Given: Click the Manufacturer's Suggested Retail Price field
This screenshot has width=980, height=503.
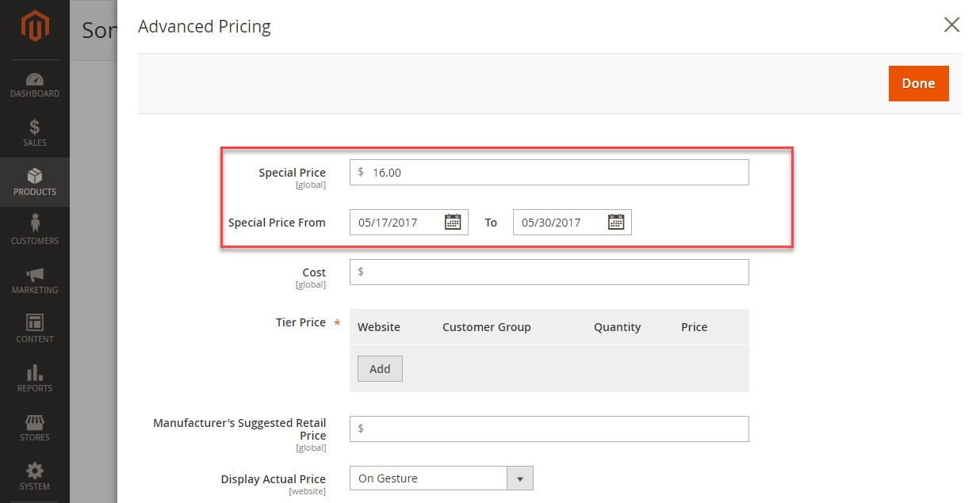Looking at the screenshot, I should [549, 429].
